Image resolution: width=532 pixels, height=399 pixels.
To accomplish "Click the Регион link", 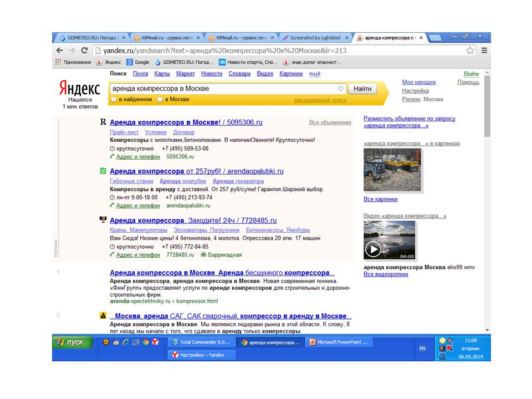I will click(x=411, y=99).
